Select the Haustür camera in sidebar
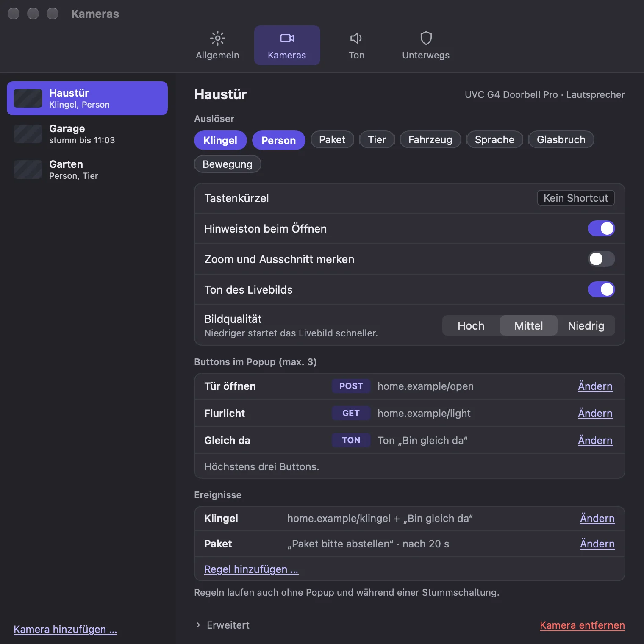This screenshot has height=644, width=644. pos(87,98)
